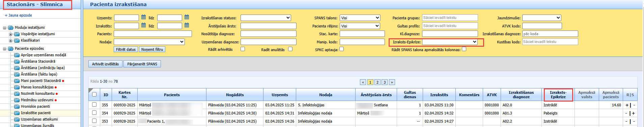Image resolution: width=644 pixels, height=127 pixels.
Task: Click the Pārģenerēt SPANS button
Action: [x=142, y=64]
